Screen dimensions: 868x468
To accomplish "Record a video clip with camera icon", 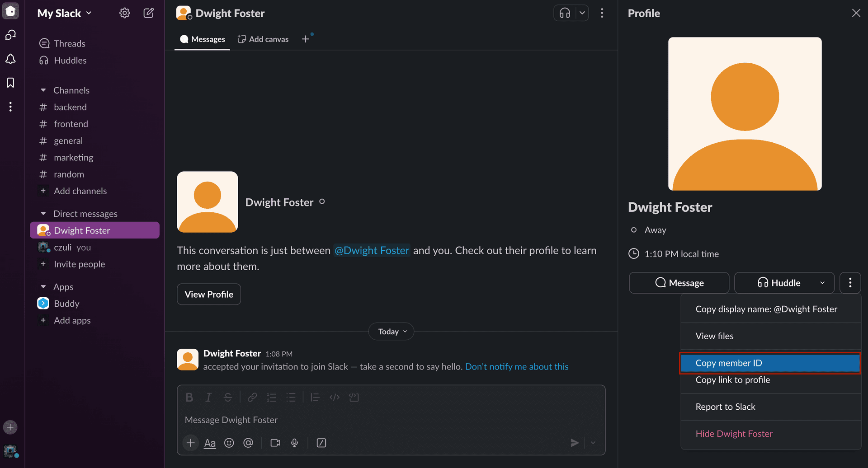I will (275, 443).
